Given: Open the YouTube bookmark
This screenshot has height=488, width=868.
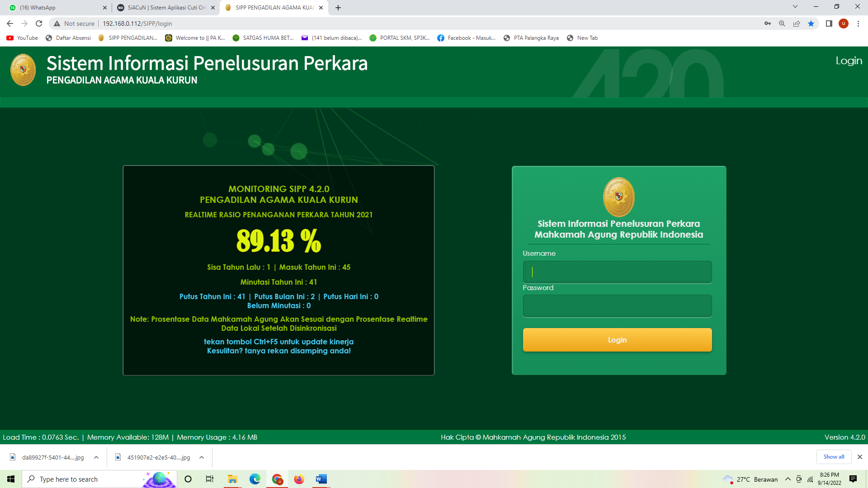Looking at the screenshot, I should [x=22, y=38].
